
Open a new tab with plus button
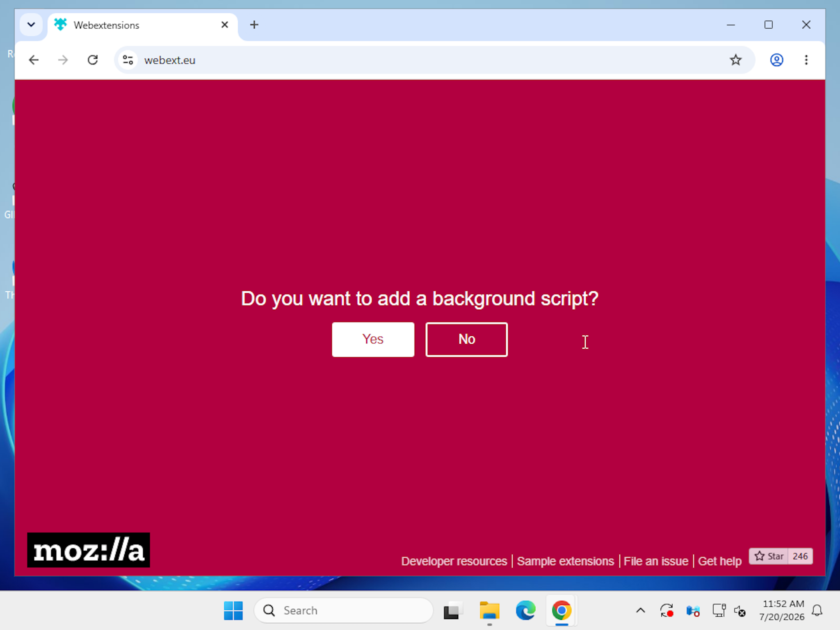point(254,25)
